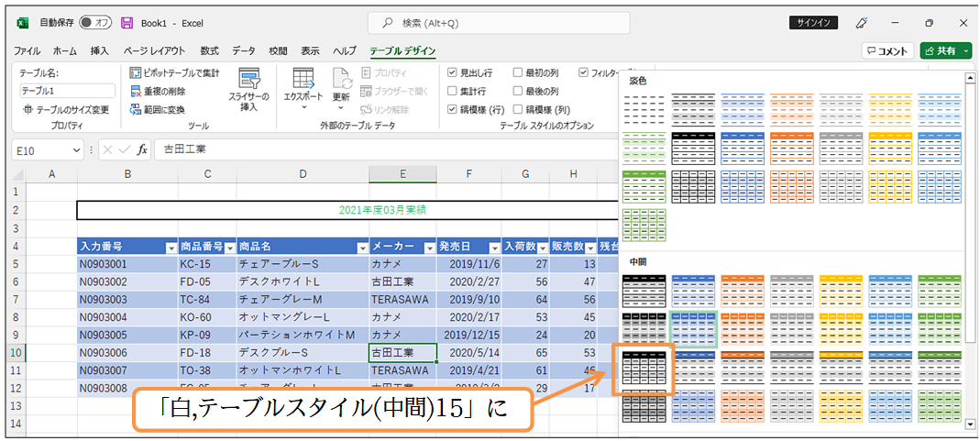Enable the Total Row (集計行) checkbox
980x441 pixels.
[x=452, y=92]
